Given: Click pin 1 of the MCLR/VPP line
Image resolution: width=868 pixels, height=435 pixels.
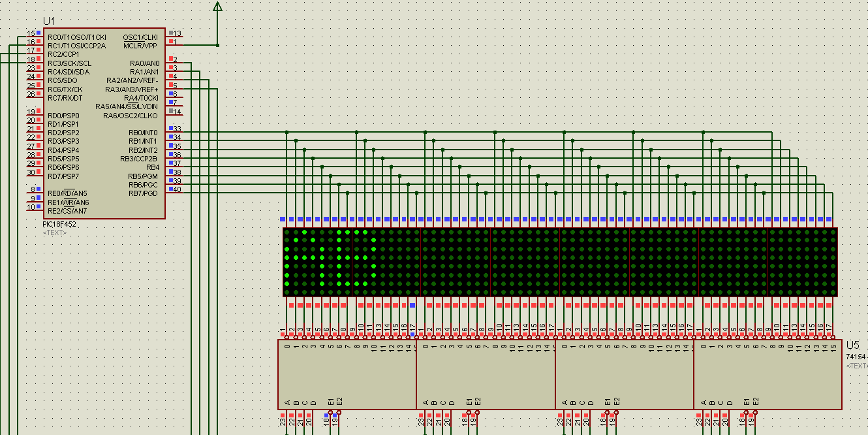Looking at the screenshot, I should pos(174,42).
